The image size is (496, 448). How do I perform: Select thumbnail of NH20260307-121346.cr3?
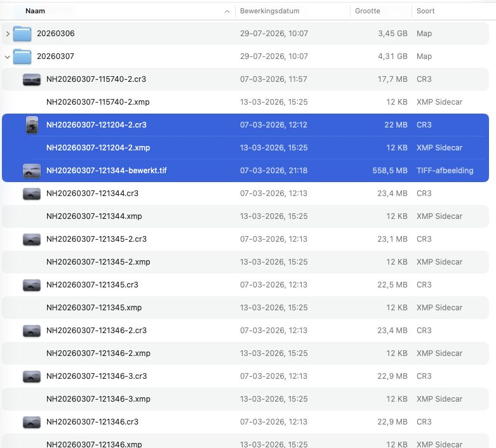click(x=32, y=422)
